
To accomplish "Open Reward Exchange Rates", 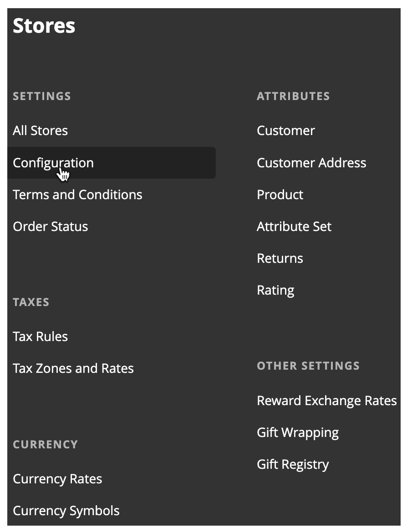I will click(x=326, y=401).
